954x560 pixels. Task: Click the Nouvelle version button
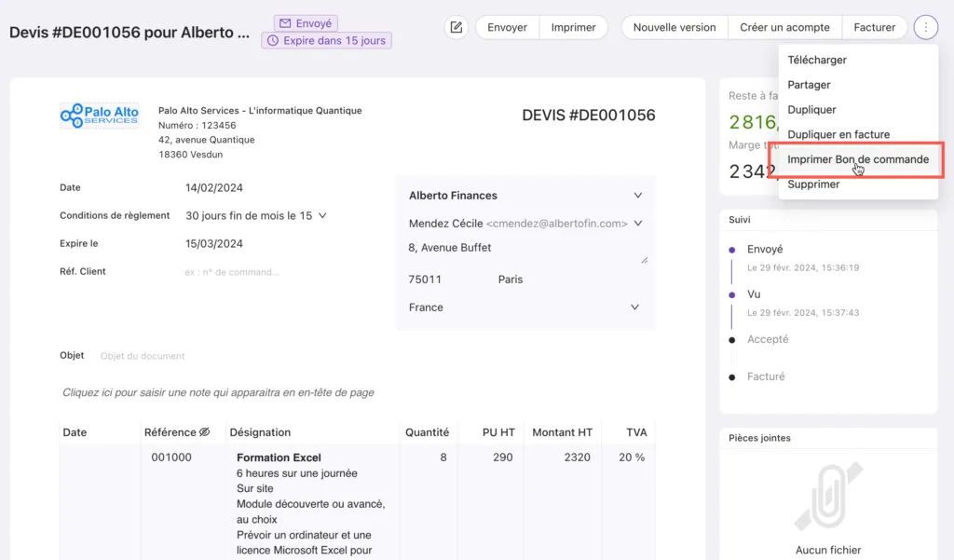pos(675,27)
